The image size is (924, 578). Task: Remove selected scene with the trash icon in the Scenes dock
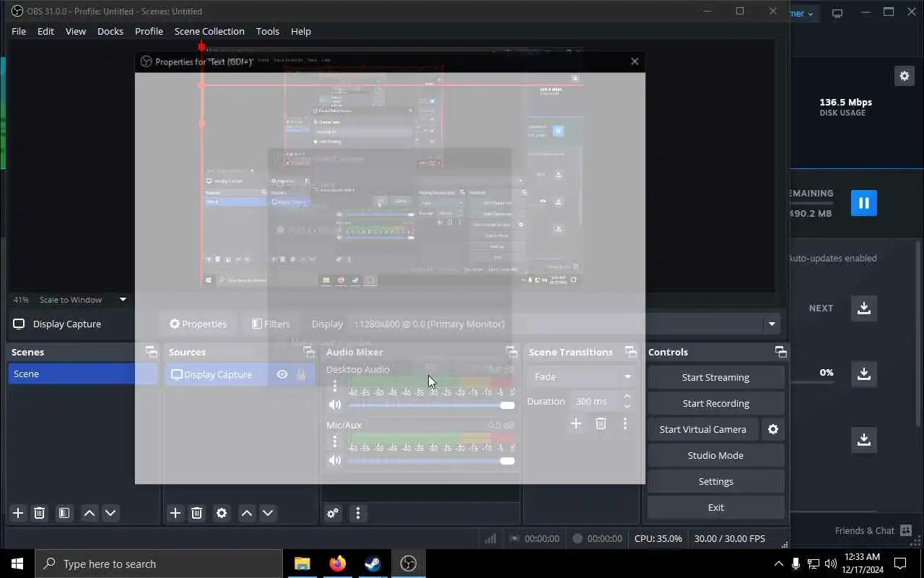tap(40, 513)
